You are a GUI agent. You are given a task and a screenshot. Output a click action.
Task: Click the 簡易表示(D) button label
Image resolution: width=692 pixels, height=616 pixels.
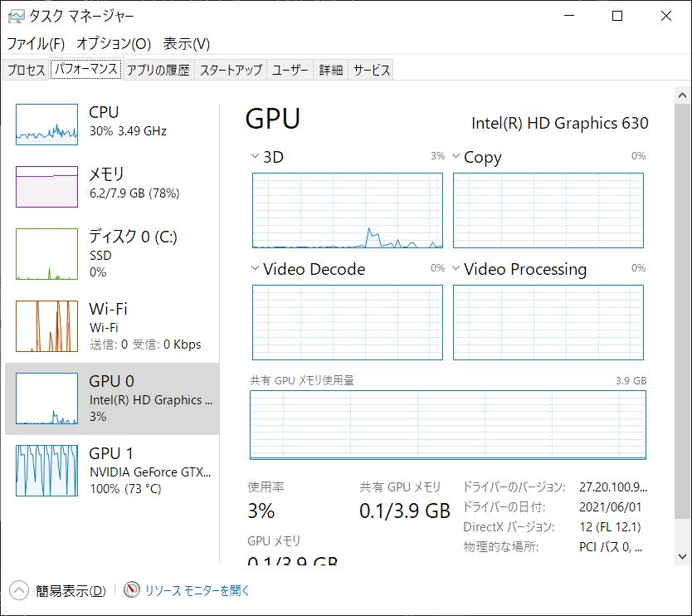pos(71,591)
